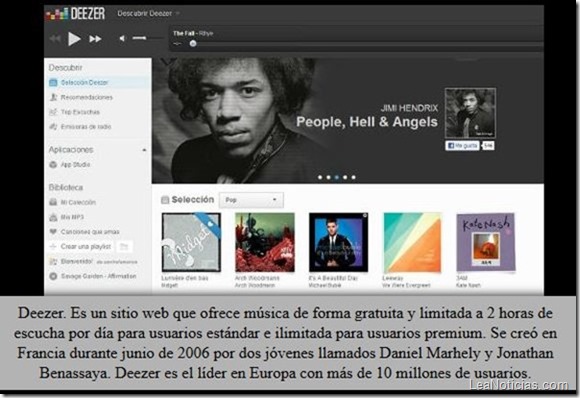Open the It's A Beautiful Day album
Screen dimensions: 580x398
338,242
